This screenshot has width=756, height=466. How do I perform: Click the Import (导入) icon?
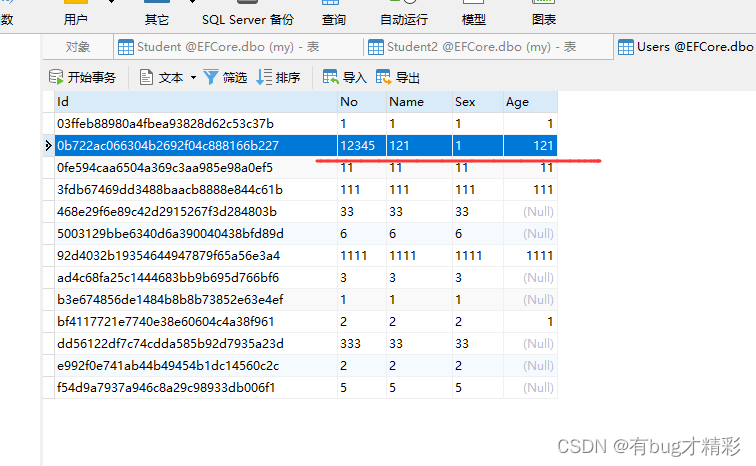pos(331,77)
